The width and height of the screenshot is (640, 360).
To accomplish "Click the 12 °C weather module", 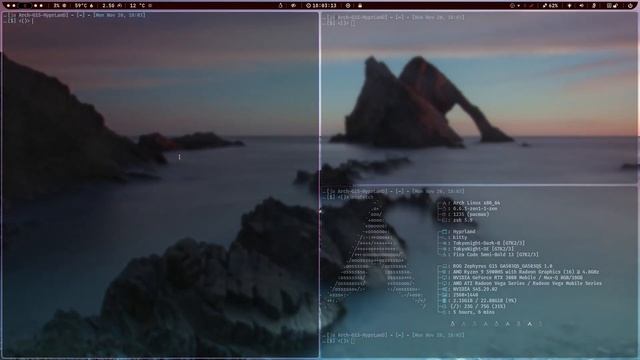I will tap(141, 6).
